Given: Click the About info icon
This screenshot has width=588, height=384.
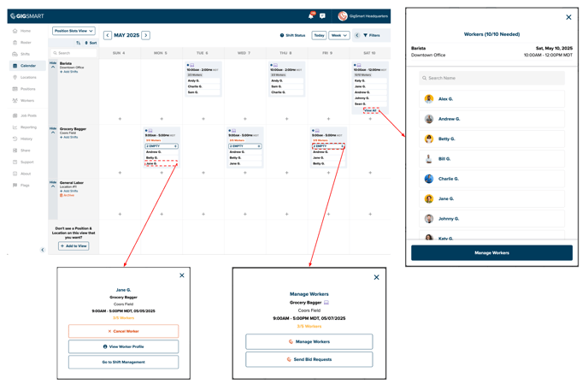Looking at the screenshot, I should click(15, 174).
